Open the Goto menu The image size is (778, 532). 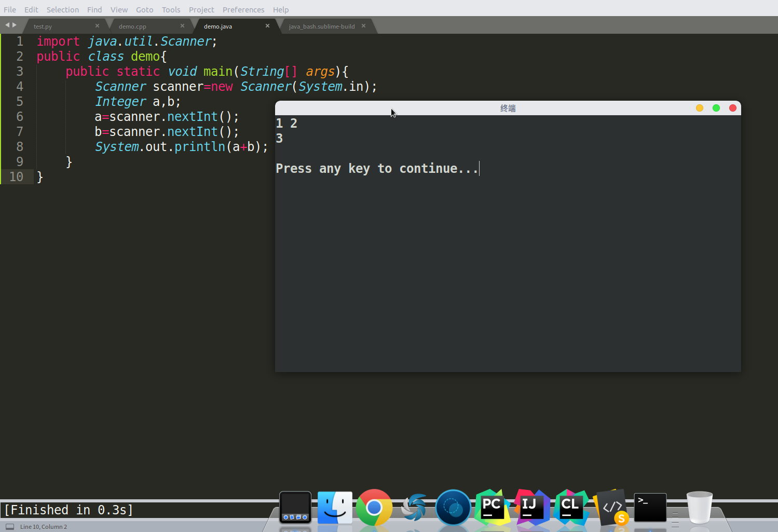click(144, 9)
